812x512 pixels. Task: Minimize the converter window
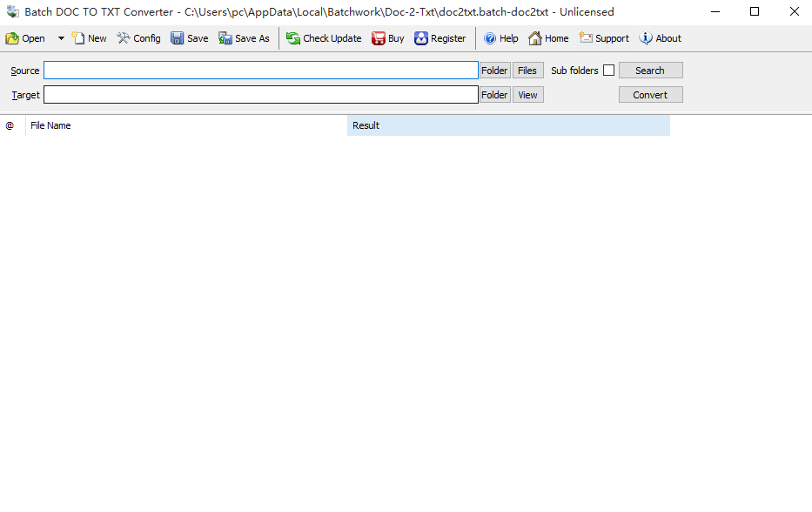(715, 11)
